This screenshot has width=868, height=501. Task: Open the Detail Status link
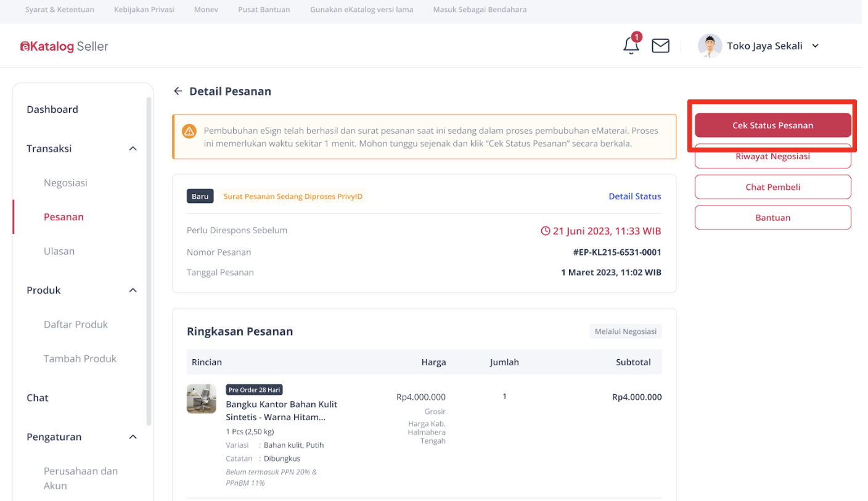coord(634,196)
